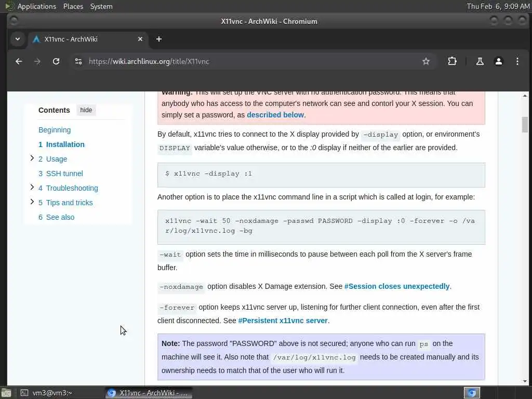Click the '-noxdamage' inline code
The image size is (532, 399).
pos(181,287)
